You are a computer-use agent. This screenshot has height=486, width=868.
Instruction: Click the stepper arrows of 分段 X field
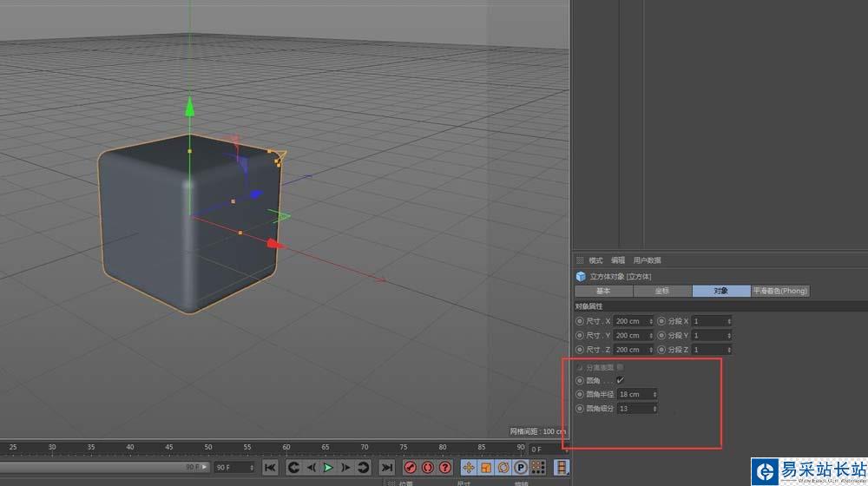pyautogui.click(x=728, y=321)
